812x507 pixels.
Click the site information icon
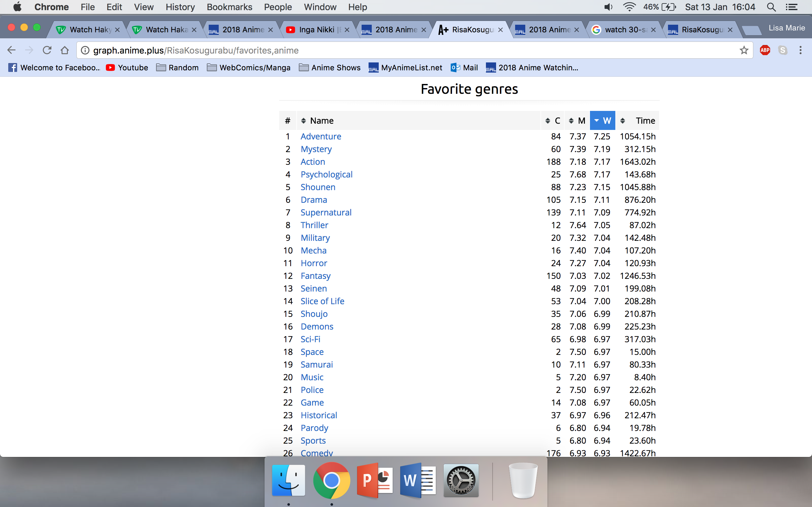(85, 50)
